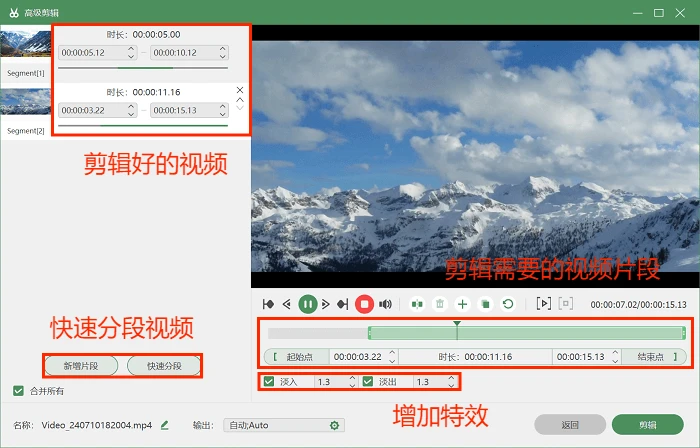Jump to the segment end marker
700x448 pixels.
[x=343, y=304]
